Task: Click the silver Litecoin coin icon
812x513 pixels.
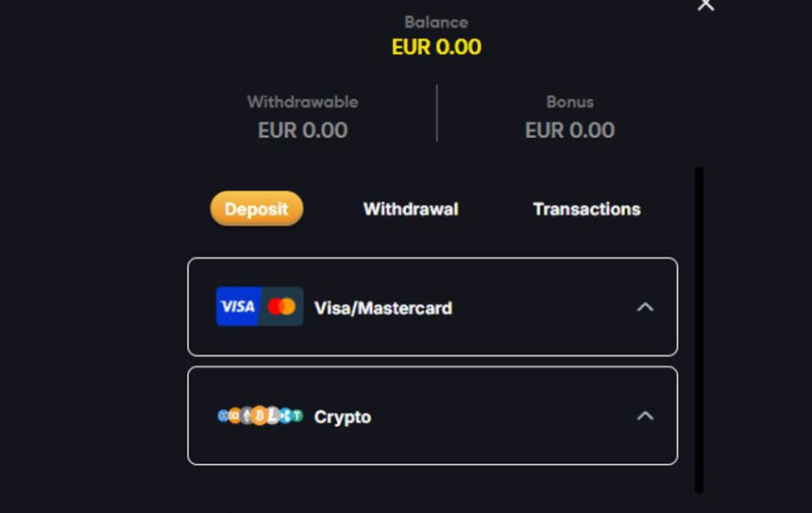Action: pyautogui.click(x=273, y=416)
